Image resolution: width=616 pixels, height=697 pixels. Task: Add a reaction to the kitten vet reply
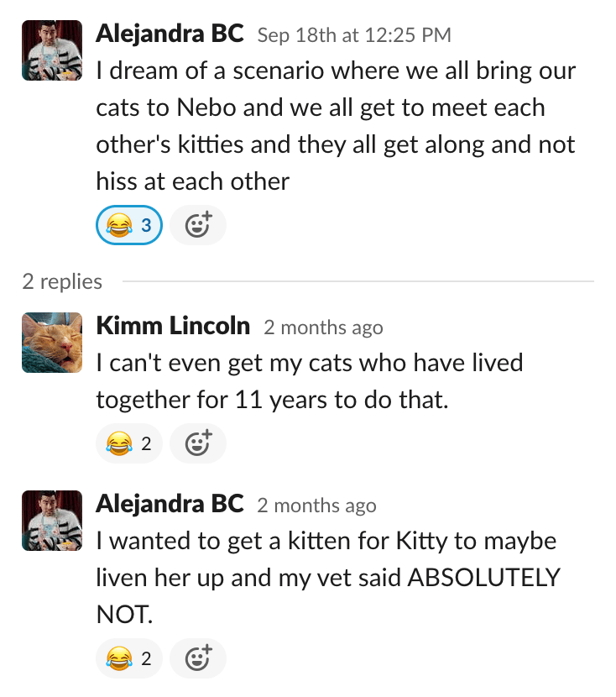198,659
